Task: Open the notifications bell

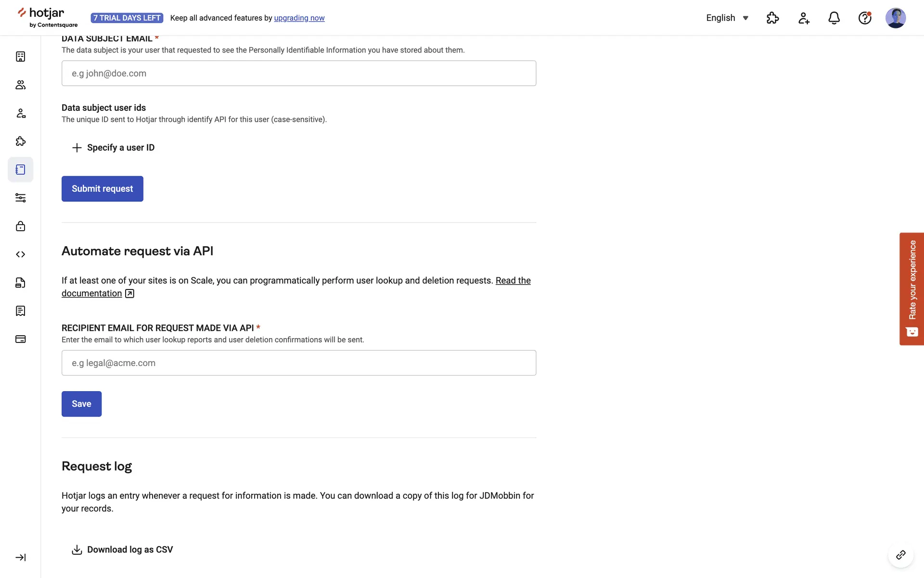Action: point(834,18)
